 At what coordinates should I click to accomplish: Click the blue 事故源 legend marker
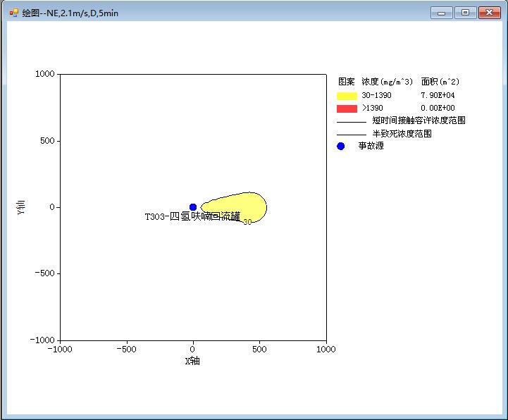[x=341, y=146]
